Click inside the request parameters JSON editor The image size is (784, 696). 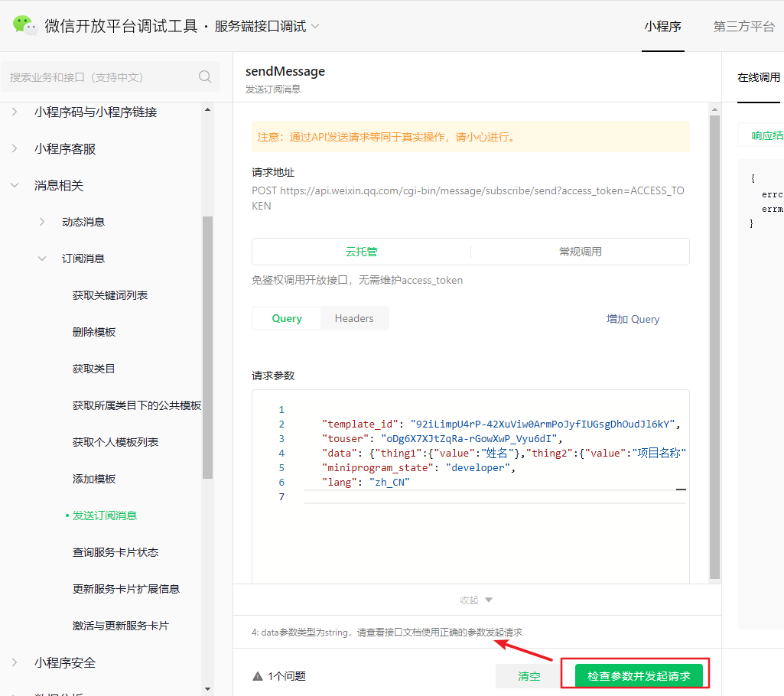tap(470, 486)
